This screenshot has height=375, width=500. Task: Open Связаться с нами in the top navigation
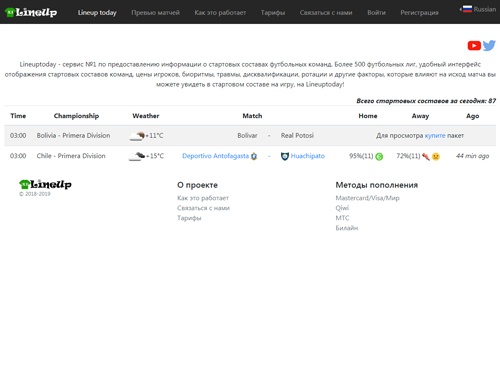pyautogui.click(x=326, y=13)
